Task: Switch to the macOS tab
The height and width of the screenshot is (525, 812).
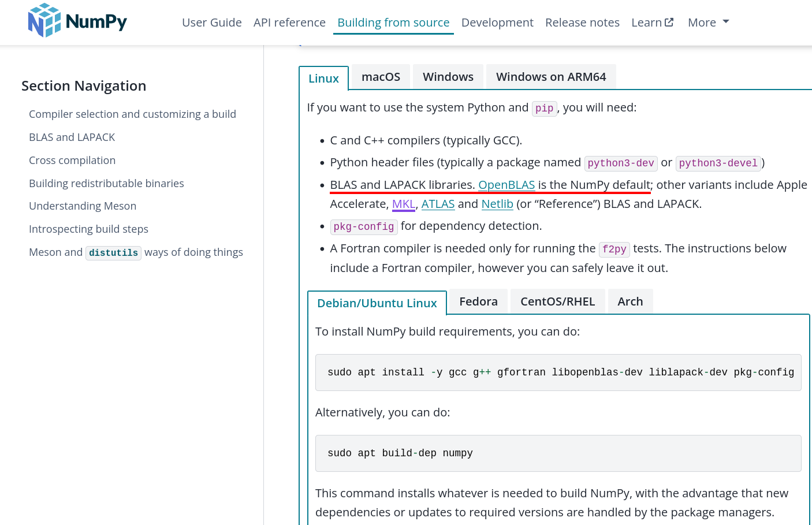Action: coord(381,77)
